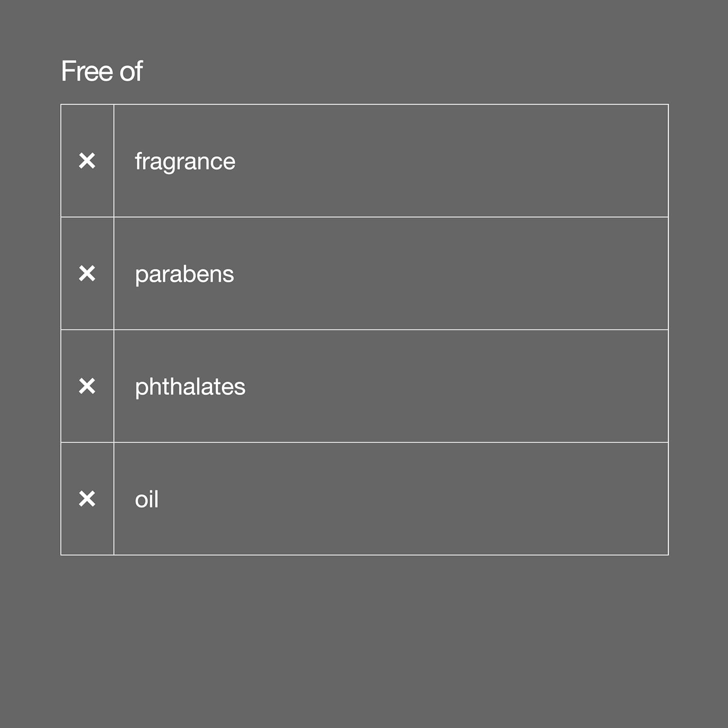The image size is (728, 728).
Task: Click the X icon beside fragrance
Action: [x=87, y=161]
